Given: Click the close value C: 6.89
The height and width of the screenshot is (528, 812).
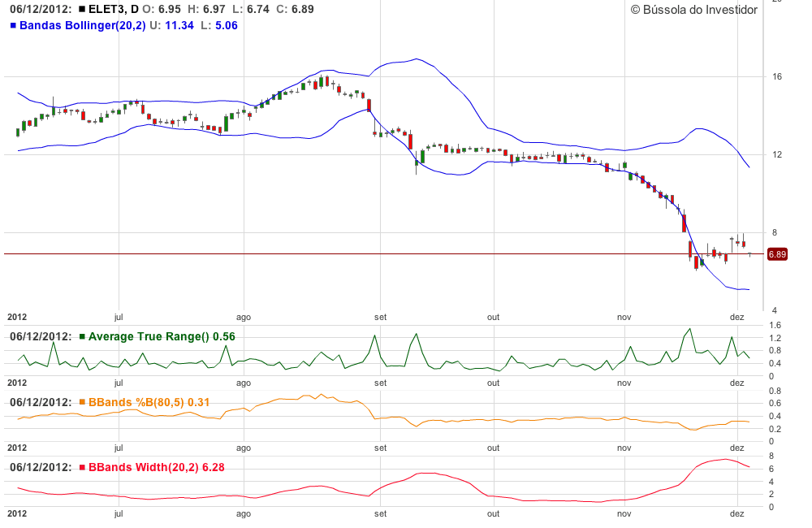Looking at the screenshot, I should pyautogui.click(x=295, y=9).
